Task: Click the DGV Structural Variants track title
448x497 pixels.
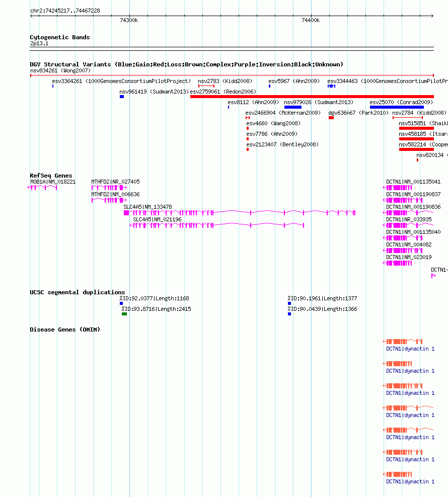Action: coord(187,64)
